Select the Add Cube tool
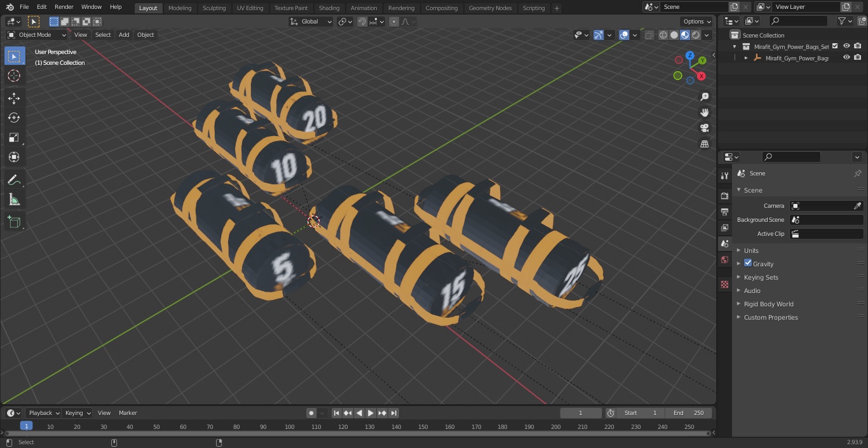The height and width of the screenshot is (448, 868). click(14, 222)
